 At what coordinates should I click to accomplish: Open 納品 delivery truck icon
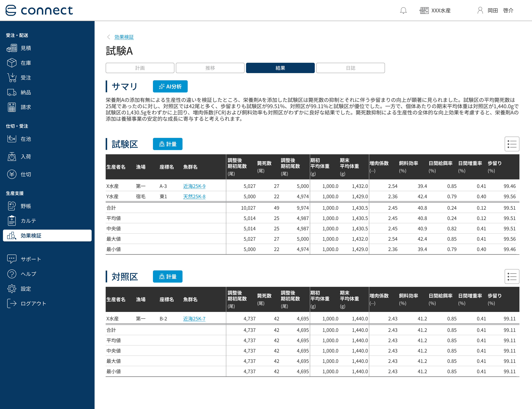pyautogui.click(x=12, y=93)
